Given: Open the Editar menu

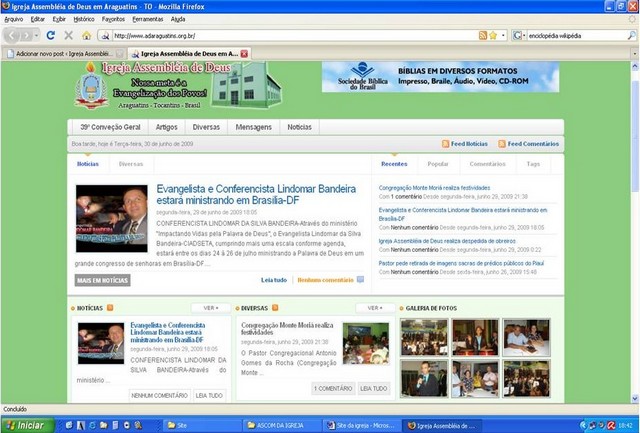Looking at the screenshot, I should point(38,19).
